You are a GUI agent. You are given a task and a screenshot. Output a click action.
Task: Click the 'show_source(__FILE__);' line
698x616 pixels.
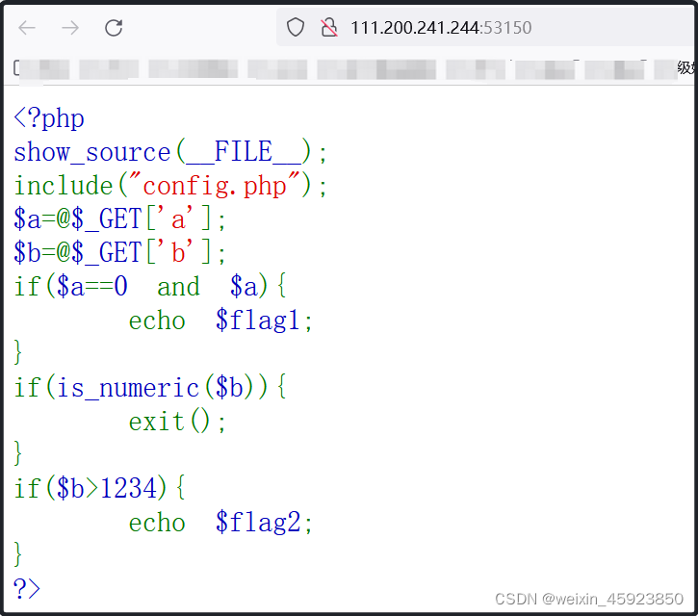pyautogui.click(x=170, y=152)
